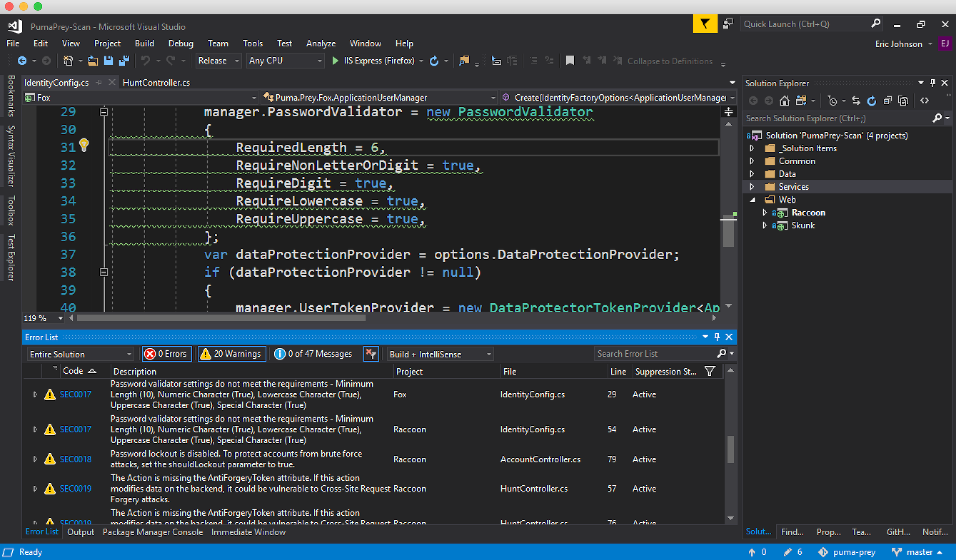Click the puma-prey repository in status bar
Image resolution: width=956 pixels, height=560 pixels.
click(847, 552)
